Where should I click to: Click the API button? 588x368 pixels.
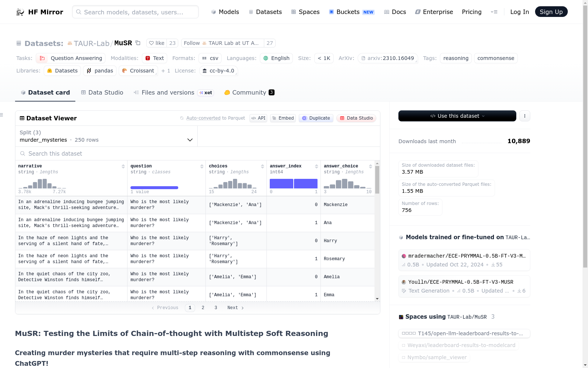(x=258, y=118)
